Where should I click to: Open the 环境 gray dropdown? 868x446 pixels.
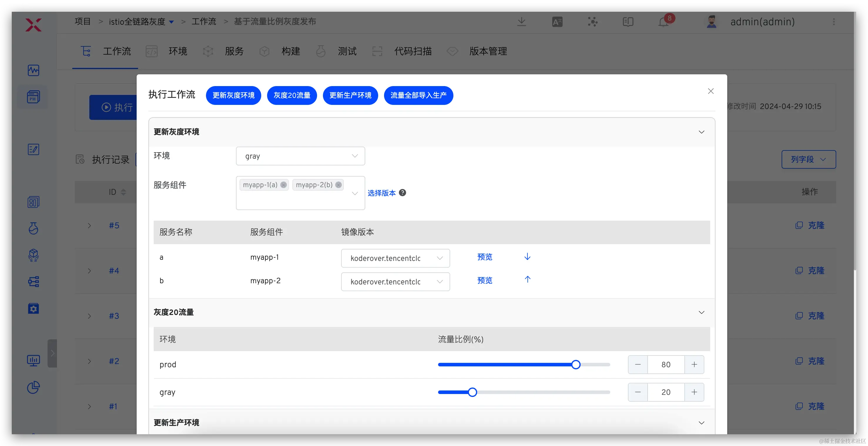pyautogui.click(x=300, y=156)
